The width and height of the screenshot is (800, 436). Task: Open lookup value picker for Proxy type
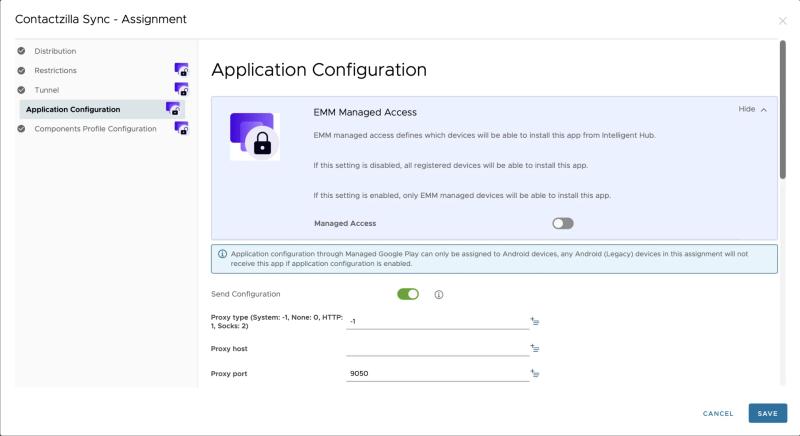point(535,321)
